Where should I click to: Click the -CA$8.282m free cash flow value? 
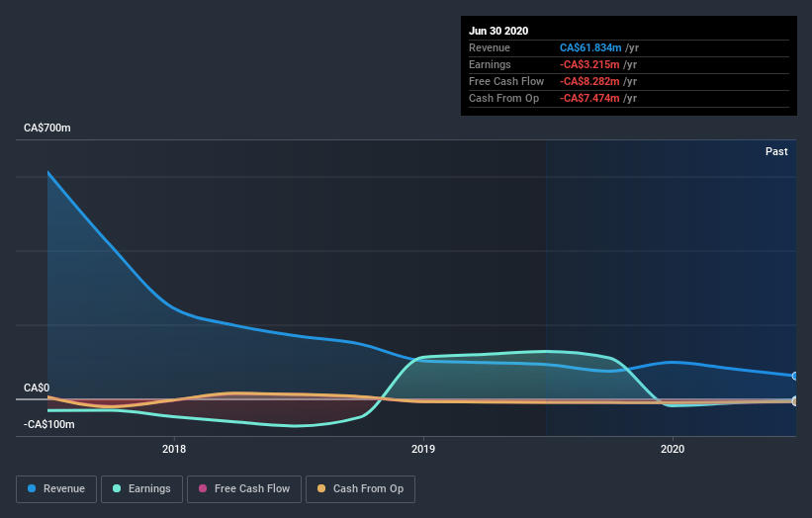pos(589,81)
